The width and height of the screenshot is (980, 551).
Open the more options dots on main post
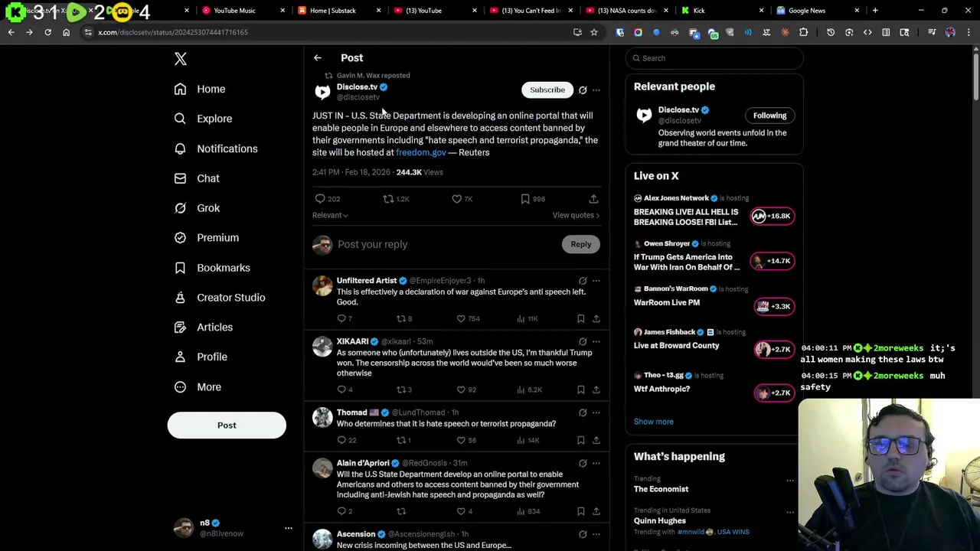[596, 90]
